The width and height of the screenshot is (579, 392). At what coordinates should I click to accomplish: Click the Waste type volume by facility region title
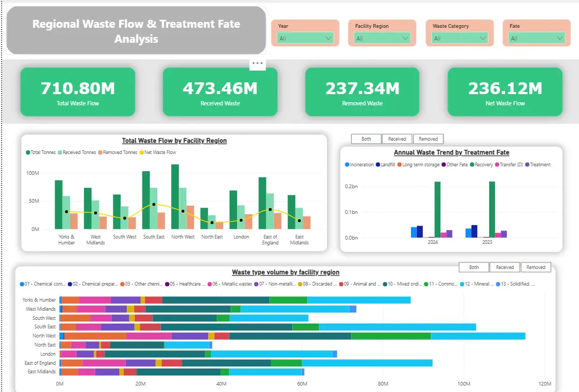(285, 272)
